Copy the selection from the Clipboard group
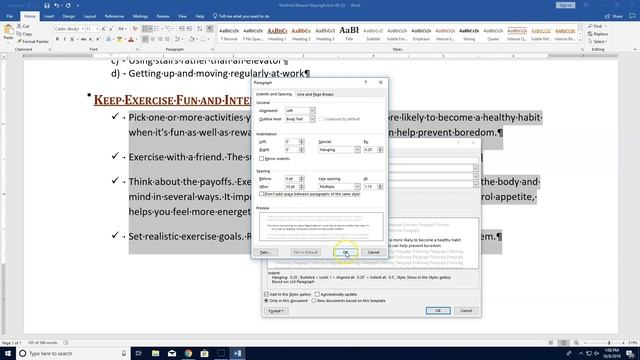This screenshot has width=640, height=360. (24, 34)
